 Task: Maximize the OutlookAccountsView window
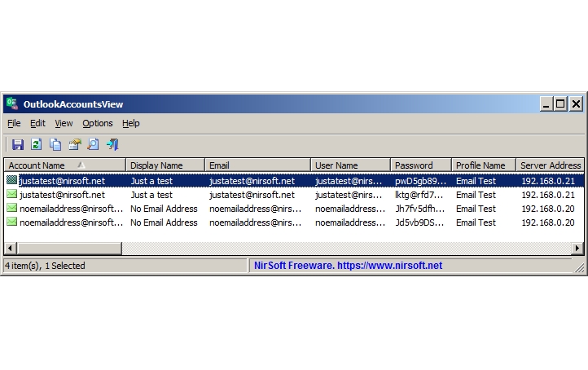coord(560,104)
